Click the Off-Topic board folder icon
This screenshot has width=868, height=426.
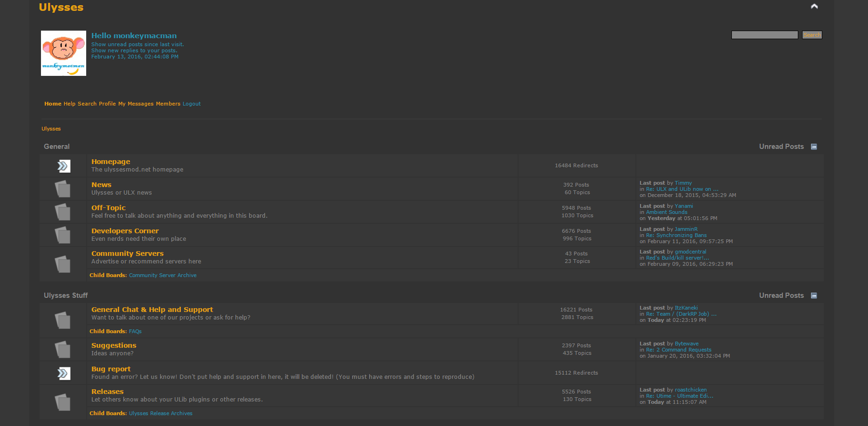tap(63, 212)
